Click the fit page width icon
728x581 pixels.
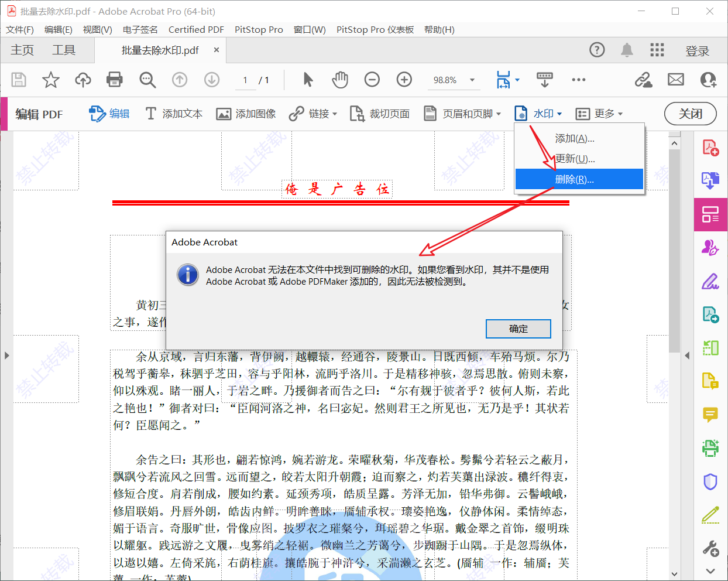pyautogui.click(x=503, y=80)
